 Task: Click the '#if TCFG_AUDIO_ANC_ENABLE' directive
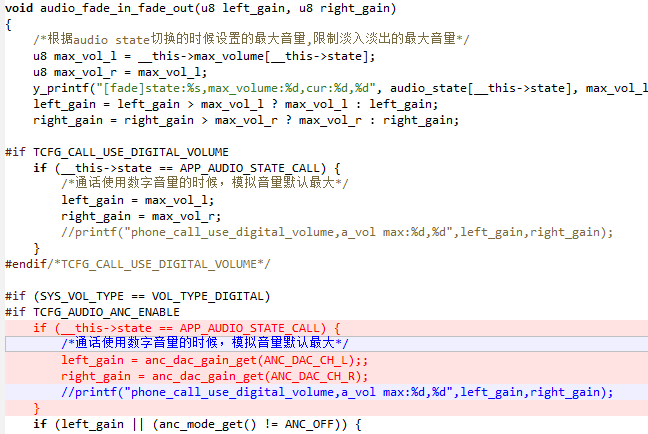coord(92,312)
